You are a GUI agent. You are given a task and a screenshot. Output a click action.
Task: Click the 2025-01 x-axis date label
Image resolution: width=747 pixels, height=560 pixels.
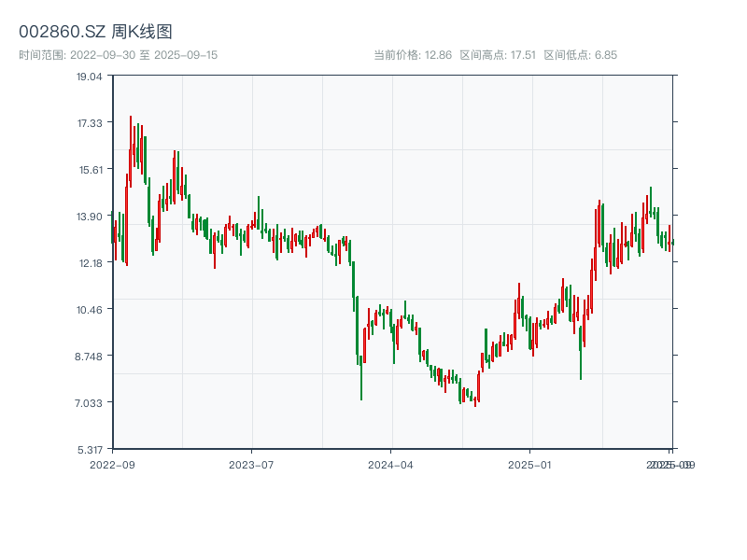coord(530,464)
